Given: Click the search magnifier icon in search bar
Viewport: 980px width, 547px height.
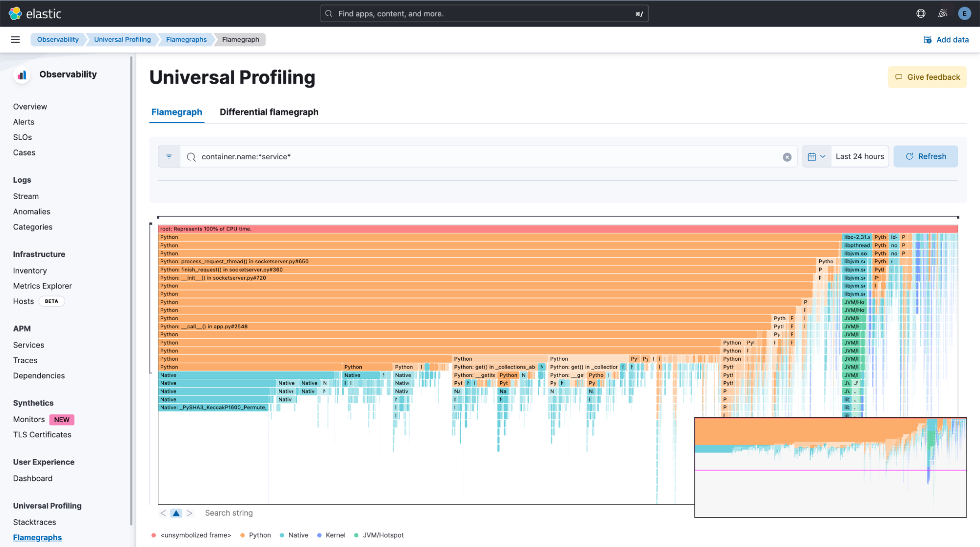Looking at the screenshot, I should coord(192,157).
